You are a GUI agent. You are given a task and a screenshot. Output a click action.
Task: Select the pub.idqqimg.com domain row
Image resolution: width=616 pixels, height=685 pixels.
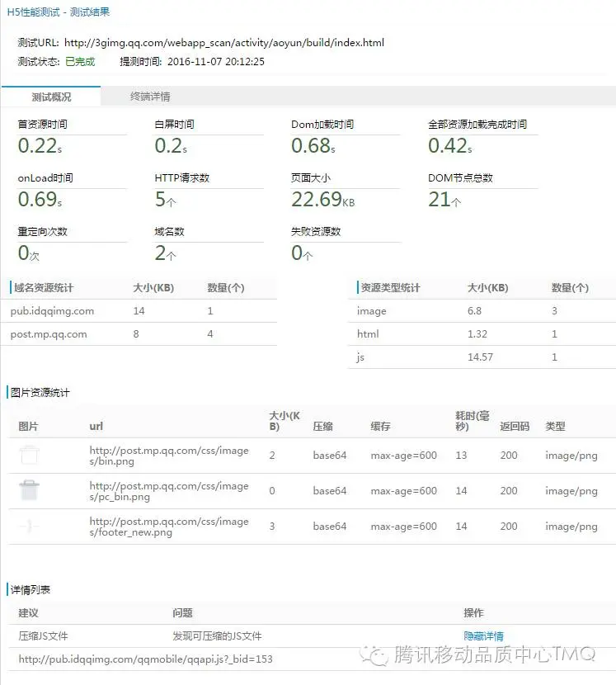coord(139,311)
